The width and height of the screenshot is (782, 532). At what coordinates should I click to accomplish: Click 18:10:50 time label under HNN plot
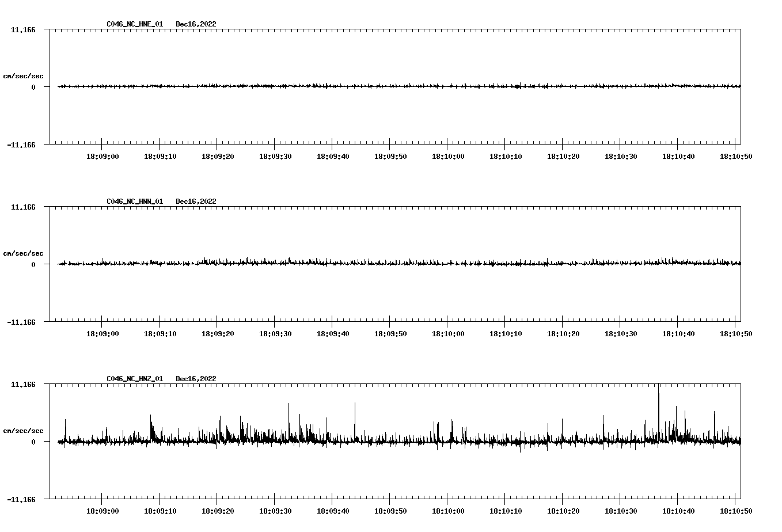click(x=736, y=333)
